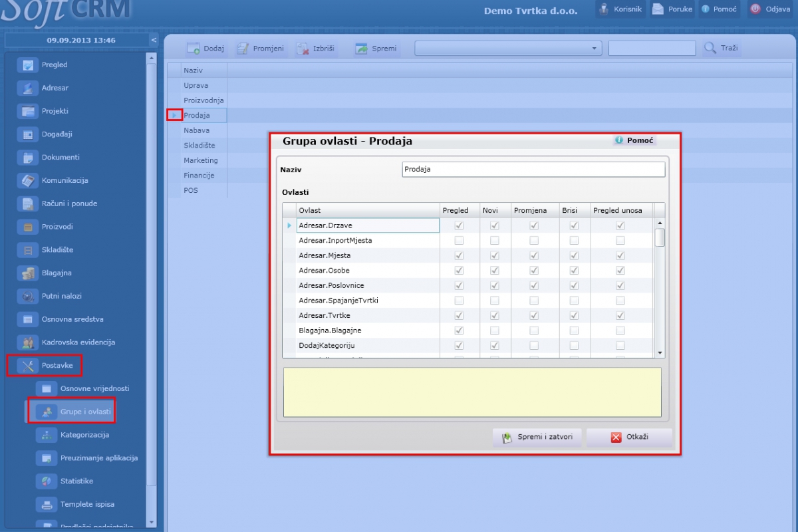Screen dimensions: 798x532
Task: Click the search text field beside Traži
Action: tap(652, 49)
